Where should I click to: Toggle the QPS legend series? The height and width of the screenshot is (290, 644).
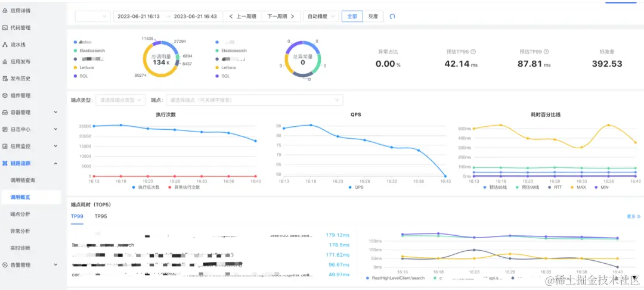(355, 187)
